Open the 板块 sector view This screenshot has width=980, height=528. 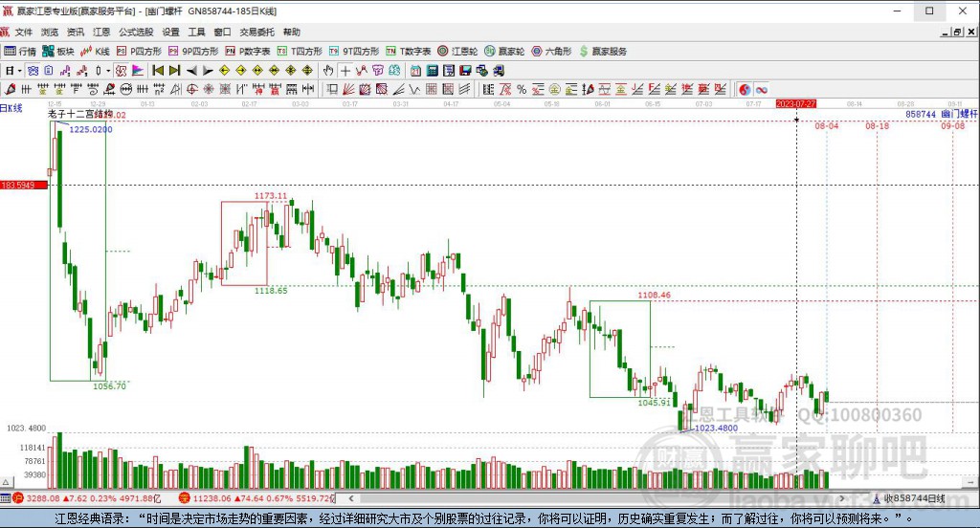pyautogui.click(x=58, y=52)
